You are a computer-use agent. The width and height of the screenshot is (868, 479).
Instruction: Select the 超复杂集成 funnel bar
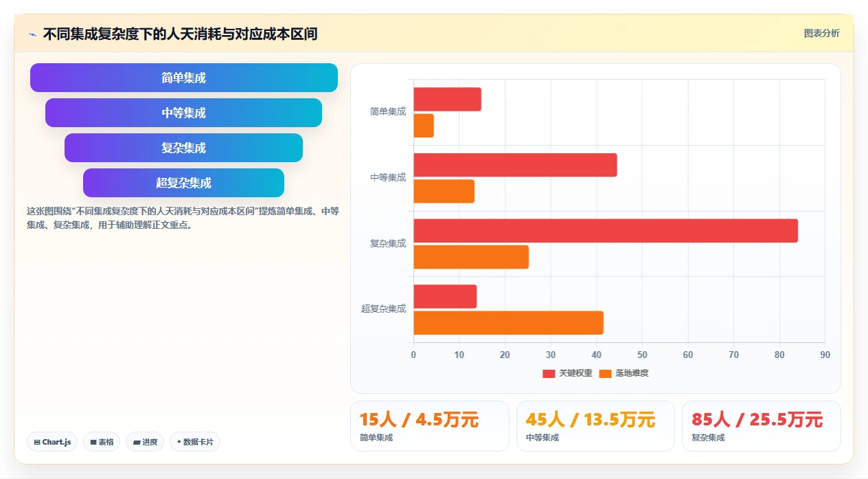(x=184, y=183)
